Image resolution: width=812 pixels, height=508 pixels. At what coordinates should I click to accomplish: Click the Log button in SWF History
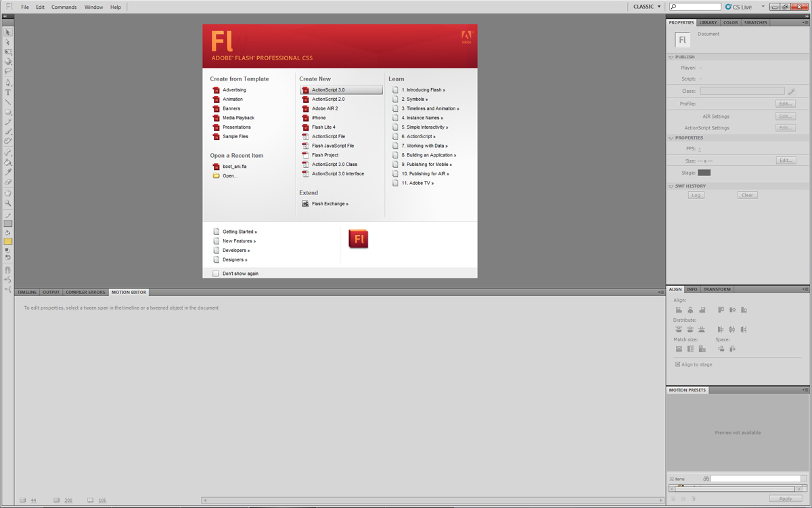[x=696, y=195]
